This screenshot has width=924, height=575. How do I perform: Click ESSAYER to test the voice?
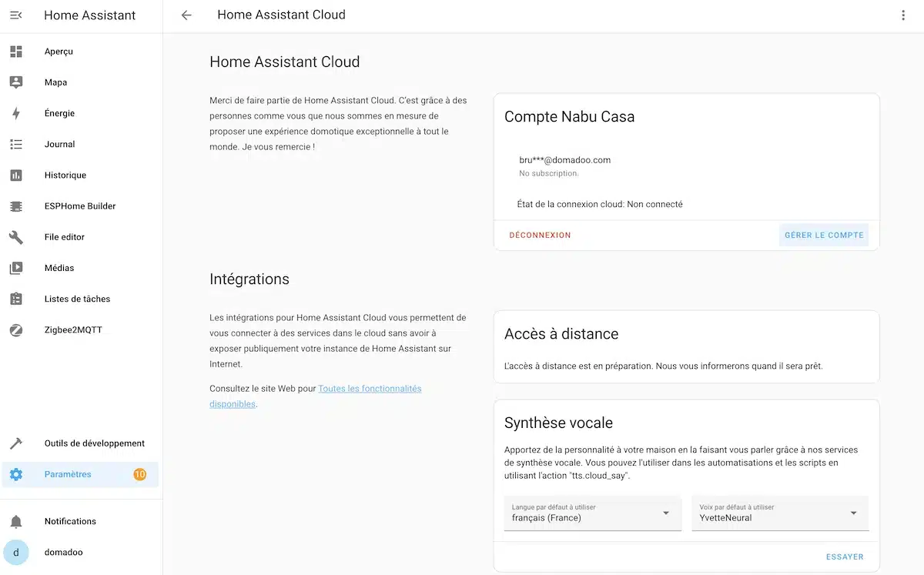tap(845, 557)
